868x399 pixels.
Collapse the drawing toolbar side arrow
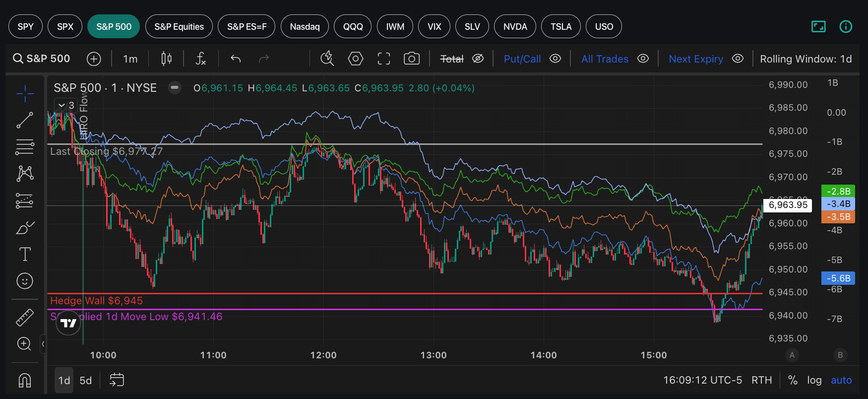(x=43, y=343)
